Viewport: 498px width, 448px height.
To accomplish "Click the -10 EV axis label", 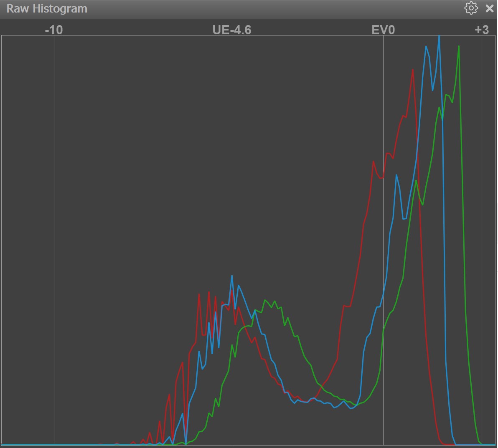I will [x=54, y=30].
